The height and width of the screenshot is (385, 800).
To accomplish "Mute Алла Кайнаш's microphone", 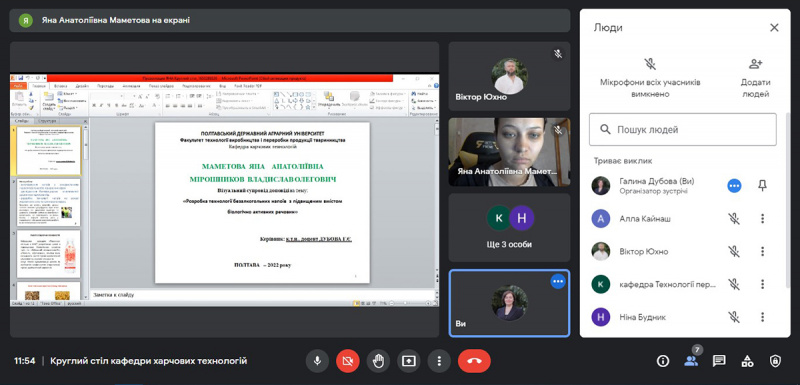I will pyautogui.click(x=734, y=219).
